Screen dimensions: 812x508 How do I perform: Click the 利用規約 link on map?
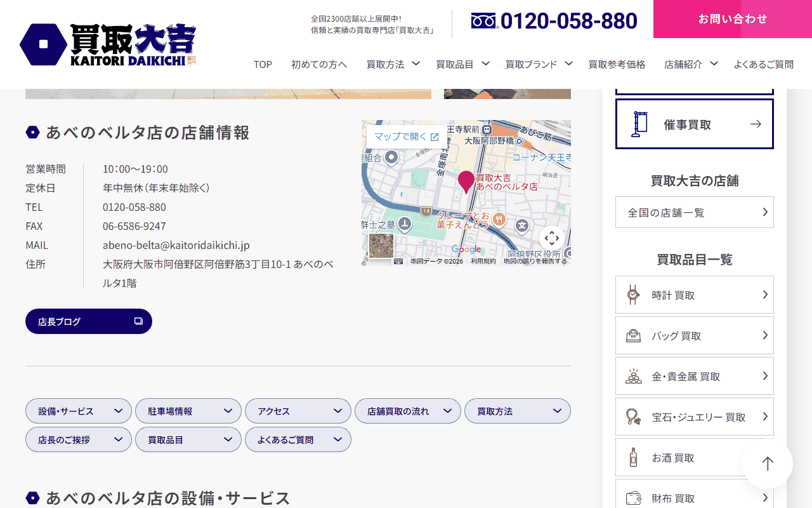(483, 261)
